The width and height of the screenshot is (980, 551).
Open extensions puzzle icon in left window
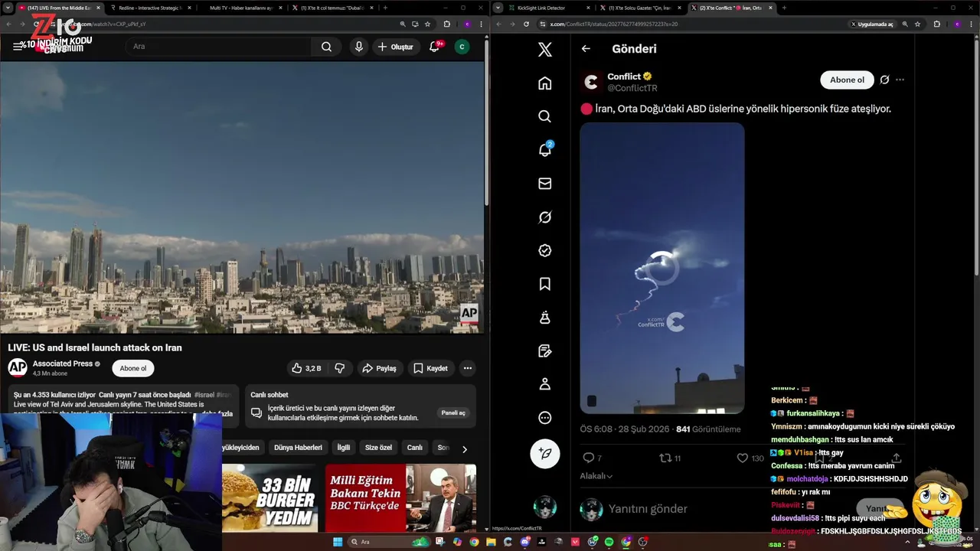pos(447,24)
